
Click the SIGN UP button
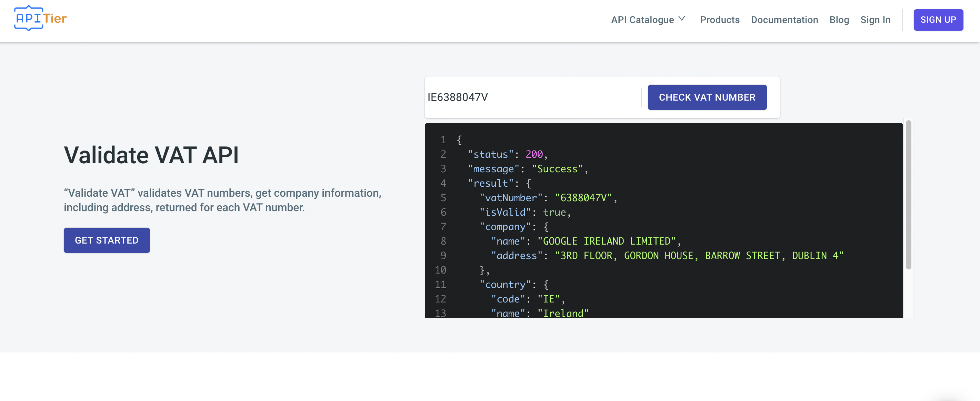coord(938,20)
